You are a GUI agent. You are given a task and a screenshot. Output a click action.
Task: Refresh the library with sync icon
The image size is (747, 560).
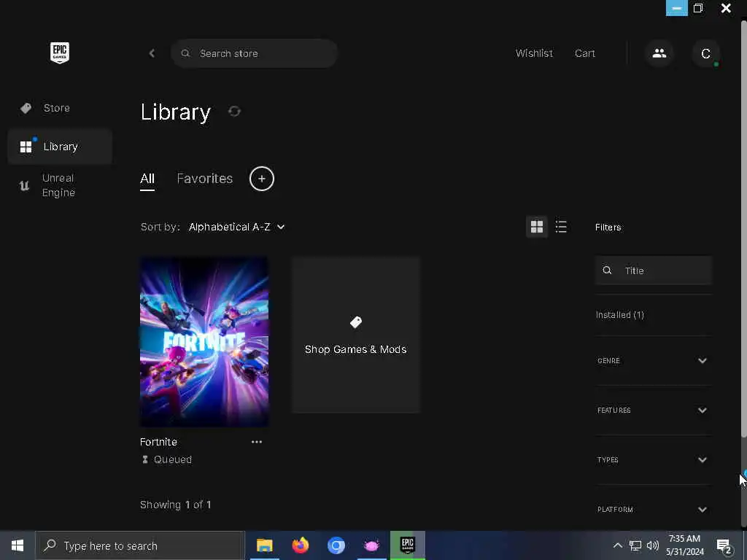click(x=234, y=112)
